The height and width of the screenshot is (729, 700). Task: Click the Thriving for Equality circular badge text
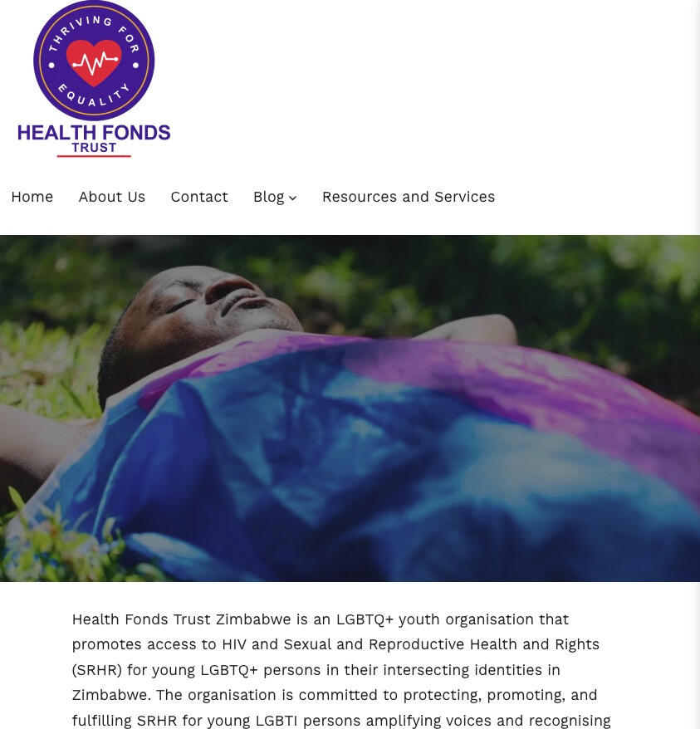click(94, 61)
